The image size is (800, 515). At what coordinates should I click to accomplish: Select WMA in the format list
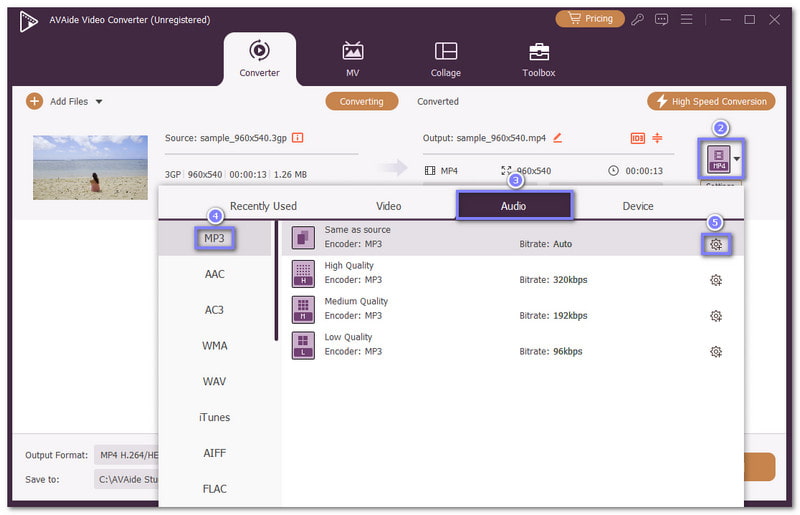click(x=214, y=346)
